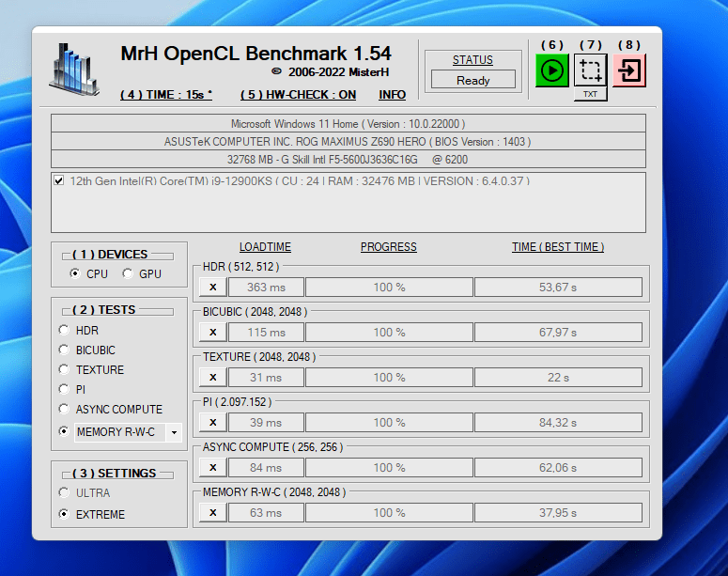The width and height of the screenshot is (728, 576).
Task: Choose the BICUBIC test radio button
Action: [64, 350]
